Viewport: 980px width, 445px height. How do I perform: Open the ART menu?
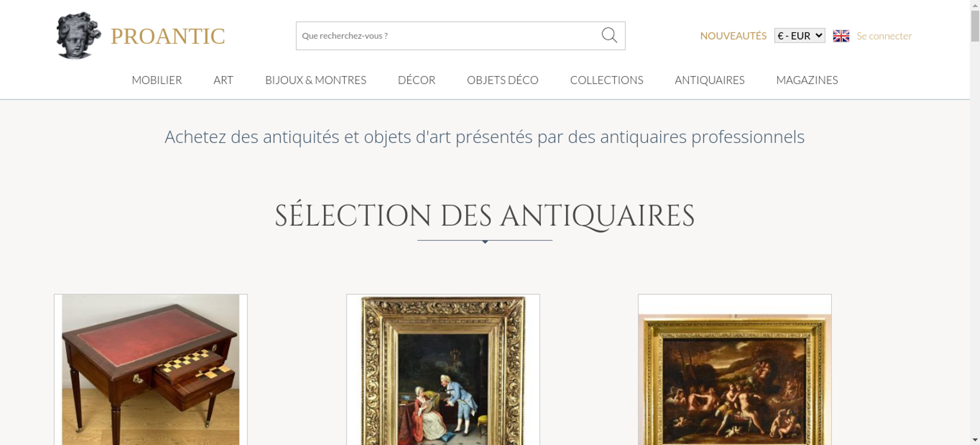[x=223, y=80]
